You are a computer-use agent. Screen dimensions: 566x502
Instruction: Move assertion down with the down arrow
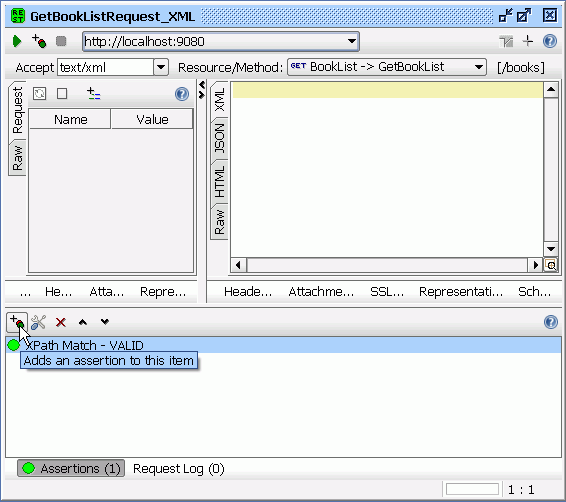coord(105,321)
